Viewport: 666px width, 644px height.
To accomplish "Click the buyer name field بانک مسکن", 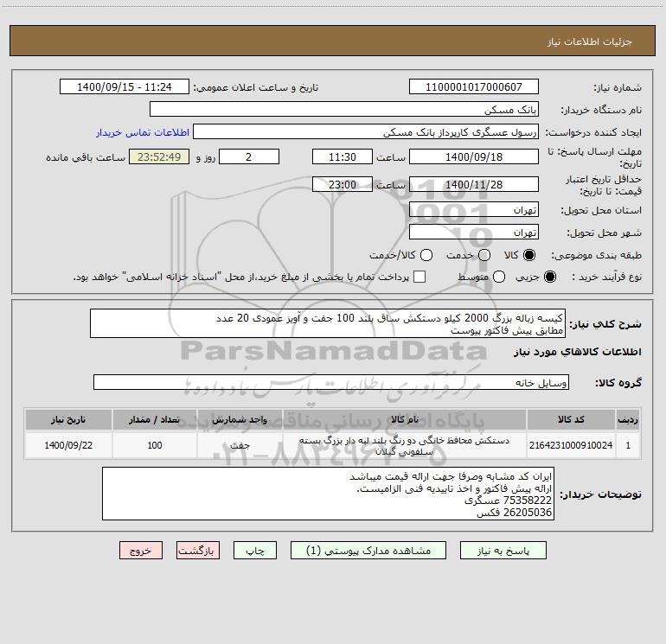I will pyautogui.click(x=344, y=109).
